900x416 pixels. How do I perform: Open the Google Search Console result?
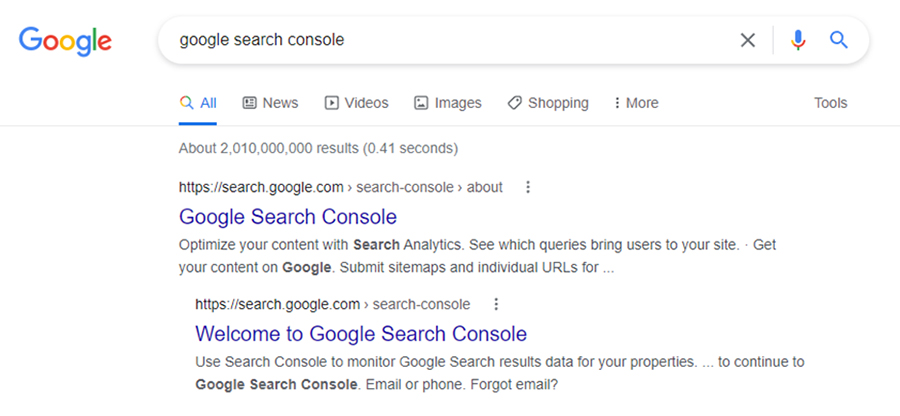coord(288,217)
